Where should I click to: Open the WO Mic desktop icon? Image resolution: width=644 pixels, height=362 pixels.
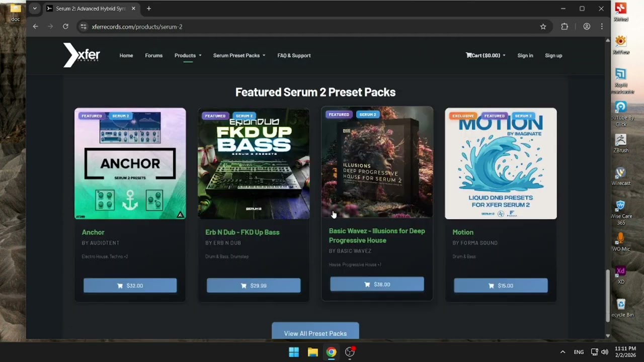[x=621, y=242]
